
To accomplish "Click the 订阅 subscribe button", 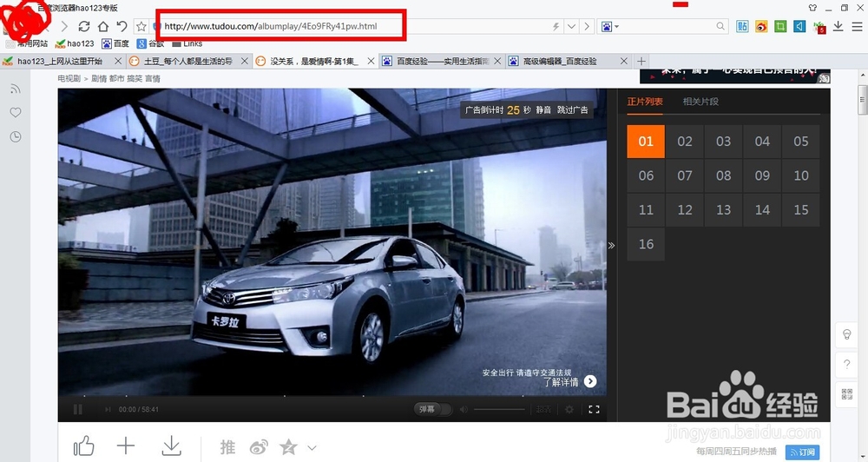I will (802, 452).
